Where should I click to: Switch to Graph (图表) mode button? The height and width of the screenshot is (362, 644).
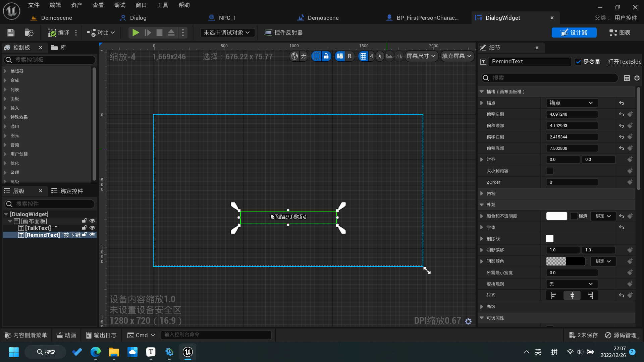(x=620, y=33)
